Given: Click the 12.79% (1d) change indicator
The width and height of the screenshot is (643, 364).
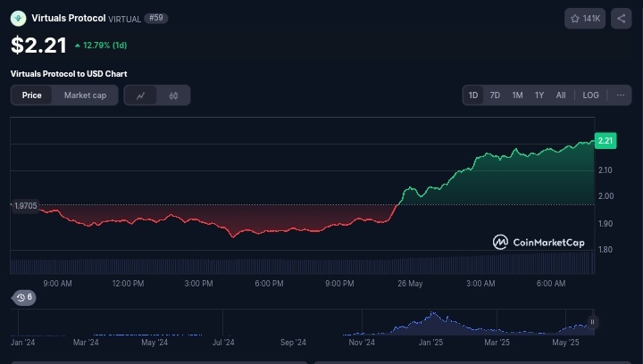Looking at the screenshot, I should (101, 45).
